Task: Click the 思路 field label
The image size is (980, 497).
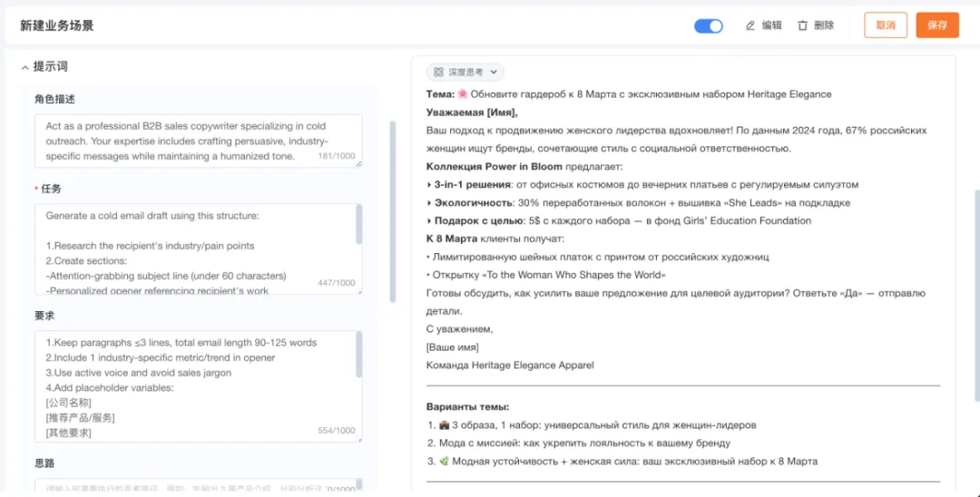Action: click(x=44, y=463)
